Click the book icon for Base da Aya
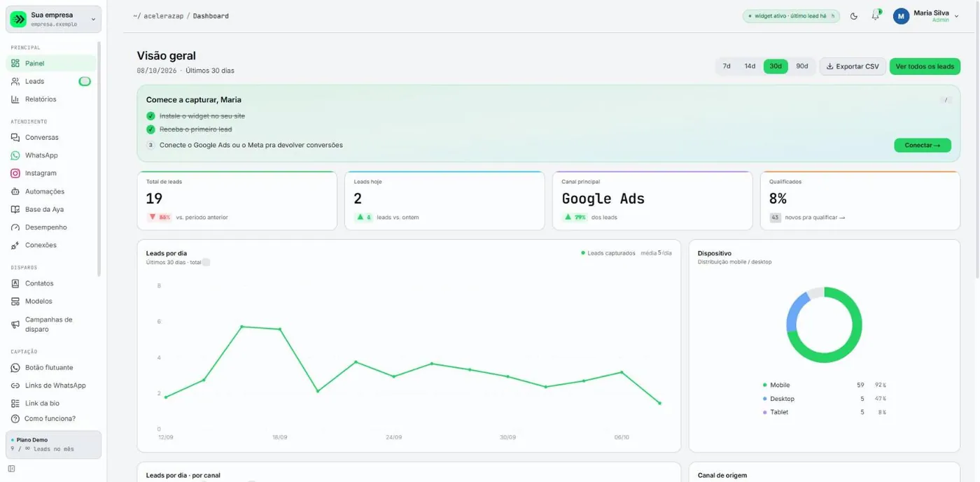The height and width of the screenshot is (482, 980). 15,210
